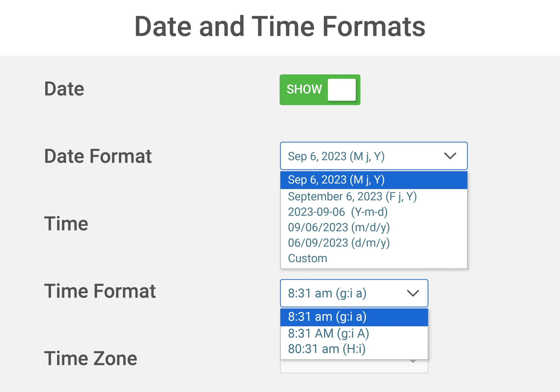Click the Date Format combo box field

pos(374,156)
